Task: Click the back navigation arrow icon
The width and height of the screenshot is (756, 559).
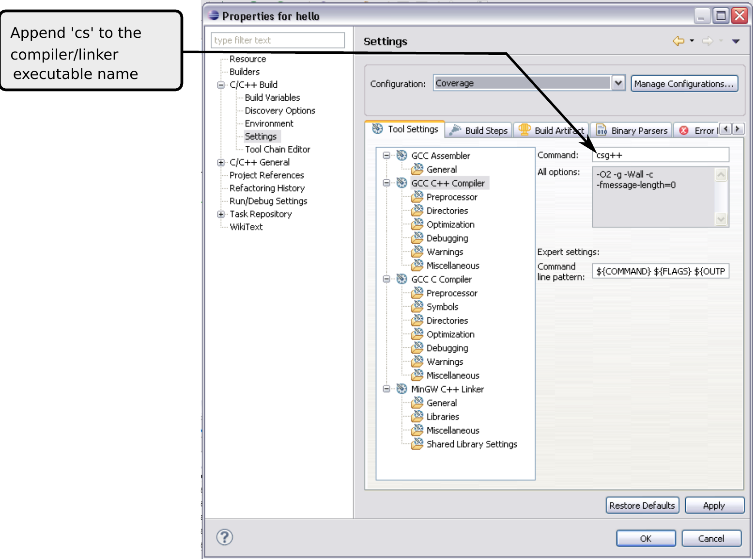Action: coord(678,41)
